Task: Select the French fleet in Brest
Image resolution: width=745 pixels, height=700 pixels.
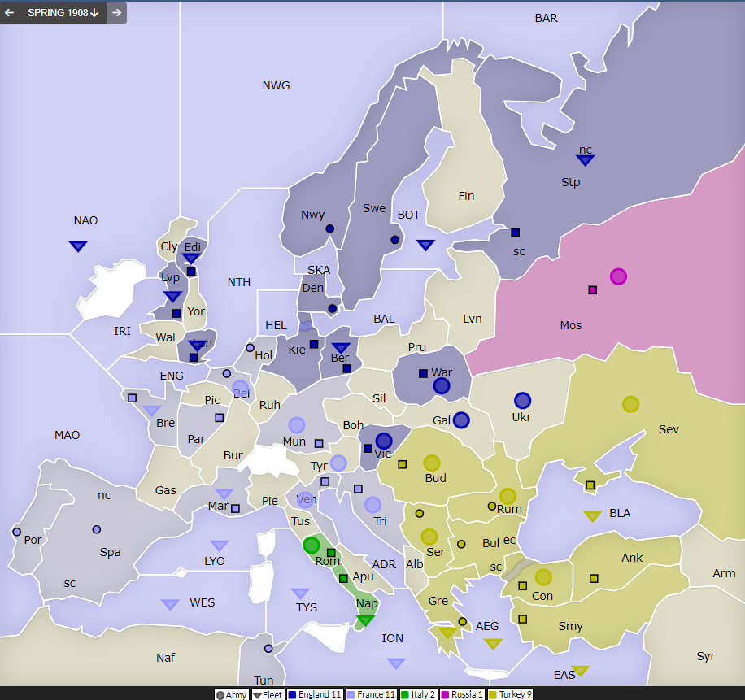Action: click(152, 411)
